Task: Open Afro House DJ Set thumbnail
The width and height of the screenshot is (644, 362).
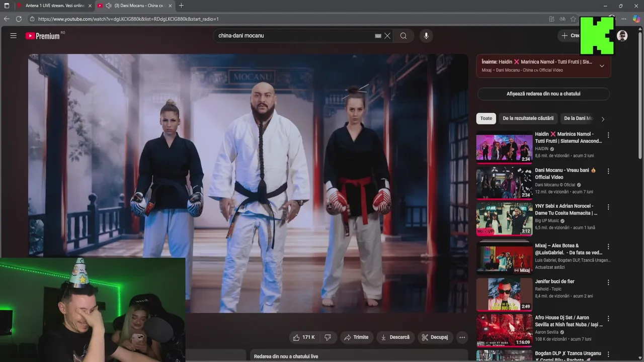Action: pos(504,330)
